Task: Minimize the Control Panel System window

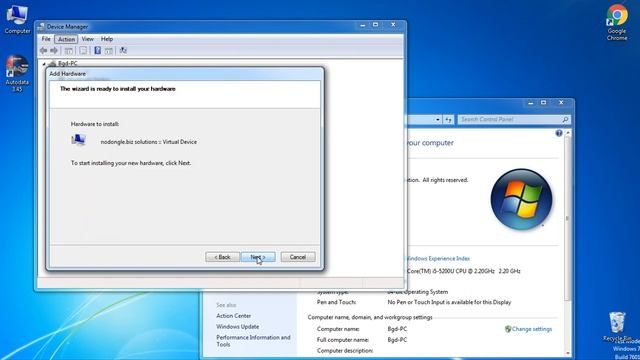Action: [x=530, y=103]
